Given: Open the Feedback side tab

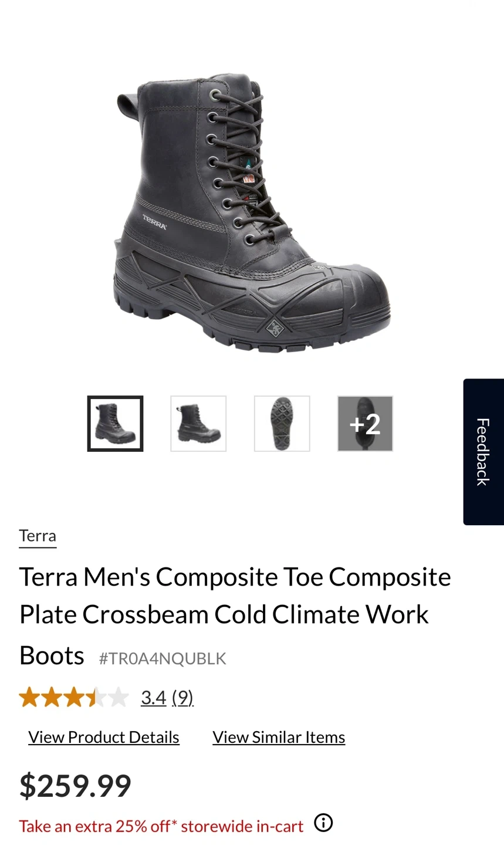Looking at the screenshot, I should [483, 452].
